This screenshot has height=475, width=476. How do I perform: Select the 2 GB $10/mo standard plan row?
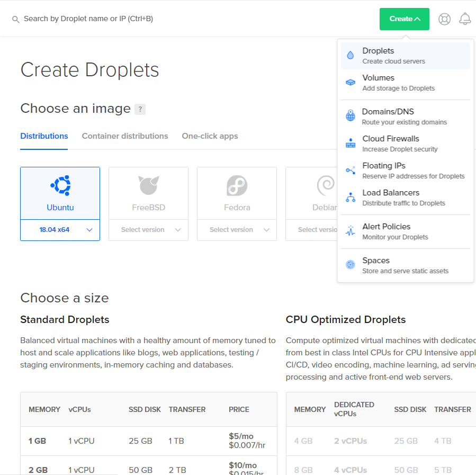(x=149, y=465)
